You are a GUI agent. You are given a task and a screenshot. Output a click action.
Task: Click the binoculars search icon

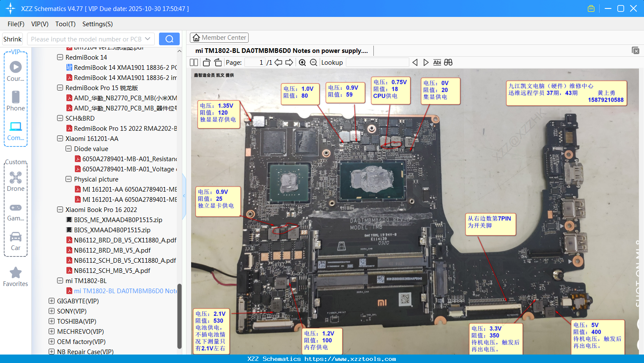pos(448,62)
